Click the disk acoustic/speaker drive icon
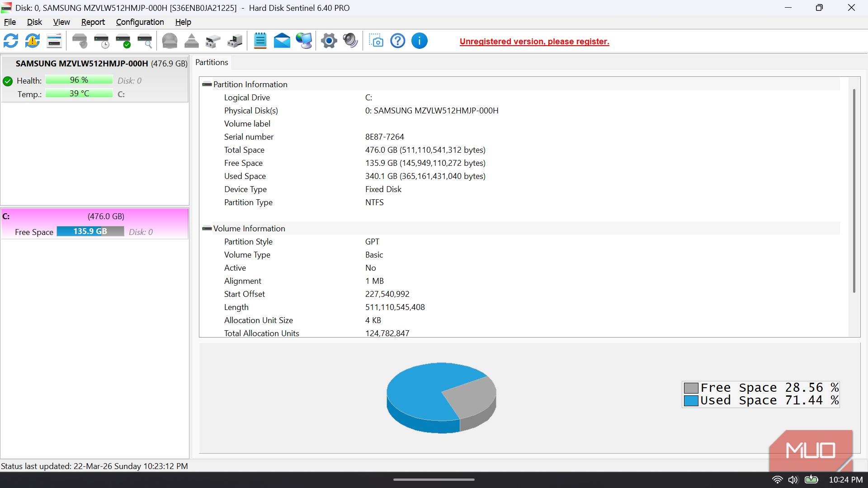868x488 pixels. tap(80, 41)
